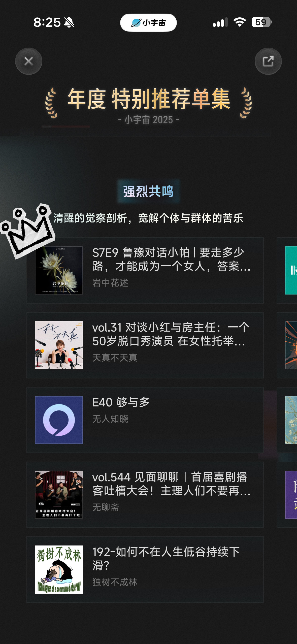Open vol.544 见面聊聊 episode title
Screen dimensions: 297x644
point(171,484)
